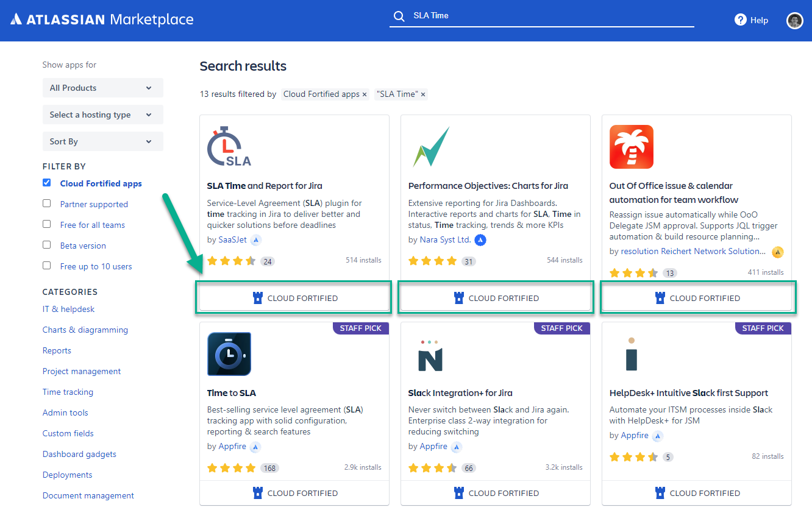Select the Time tracking category
The width and height of the screenshot is (812, 510).
68,392
